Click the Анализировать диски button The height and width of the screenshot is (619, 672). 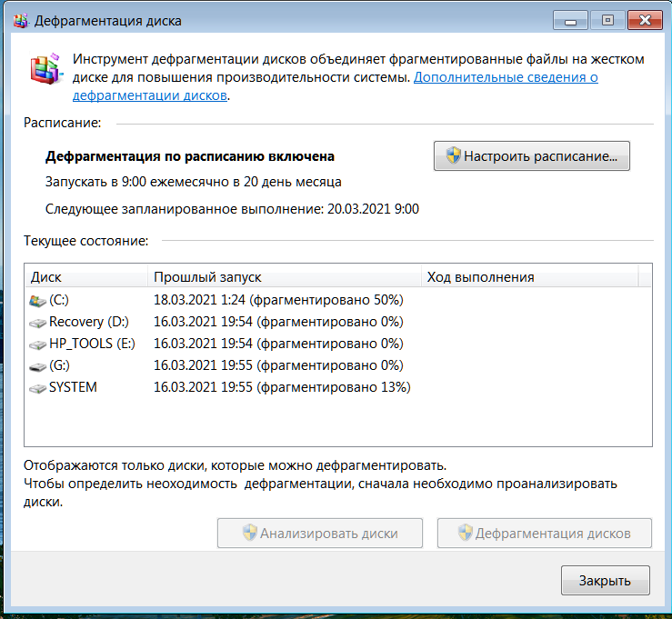[x=320, y=533]
